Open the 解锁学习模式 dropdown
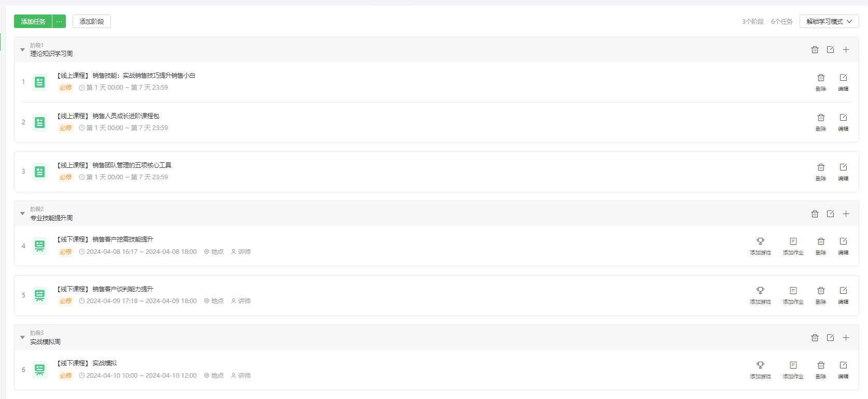The height and width of the screenshot is (399, 868). 829,21
